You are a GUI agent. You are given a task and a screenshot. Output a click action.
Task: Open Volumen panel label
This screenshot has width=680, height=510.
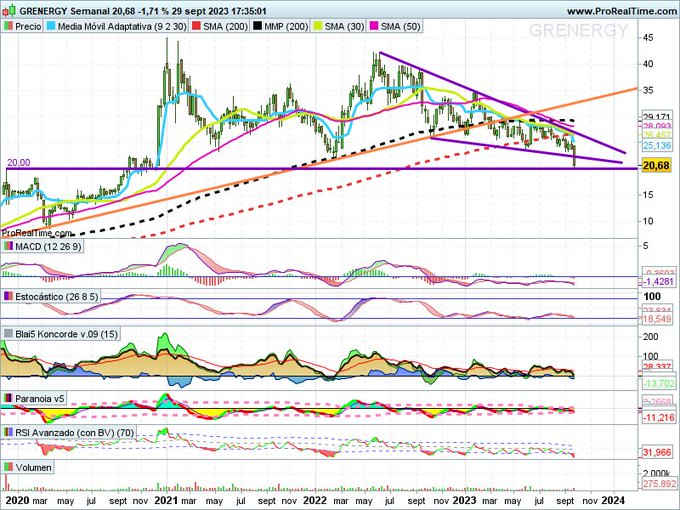point(33,468)
